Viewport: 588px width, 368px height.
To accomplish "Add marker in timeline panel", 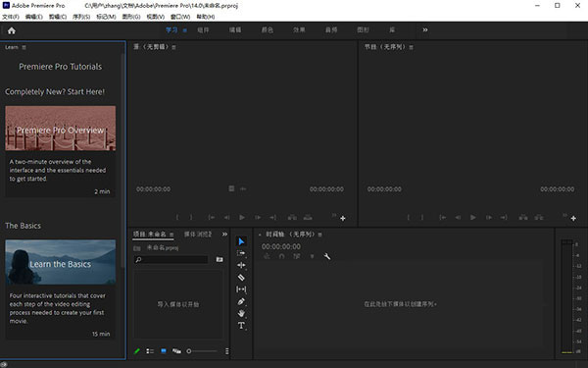I will (x=312, y=256).
